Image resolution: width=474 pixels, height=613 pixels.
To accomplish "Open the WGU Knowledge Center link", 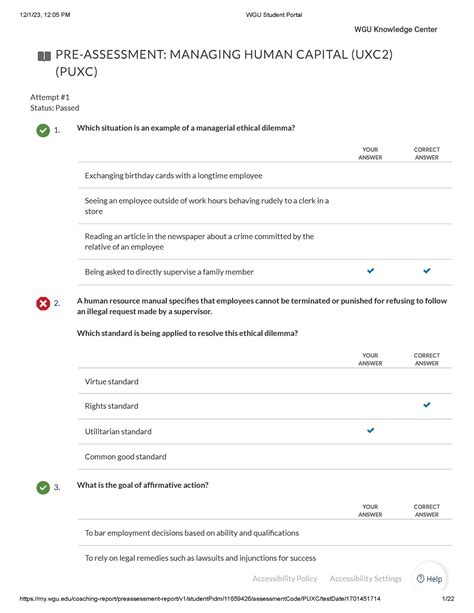I will coord(395,29).
